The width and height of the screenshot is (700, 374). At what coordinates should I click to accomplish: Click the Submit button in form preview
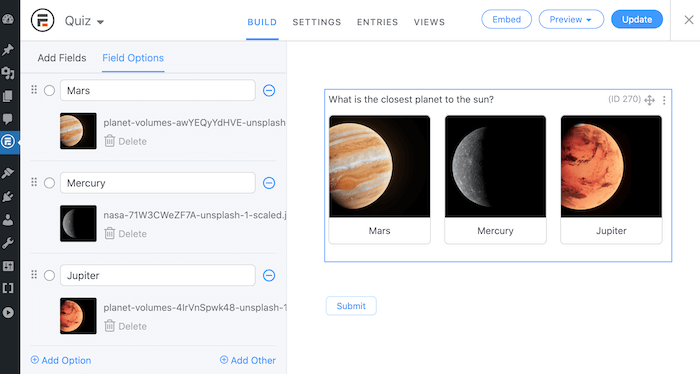351,306
